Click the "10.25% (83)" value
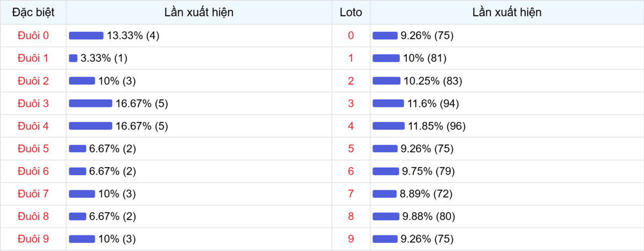 coord(433,81)
